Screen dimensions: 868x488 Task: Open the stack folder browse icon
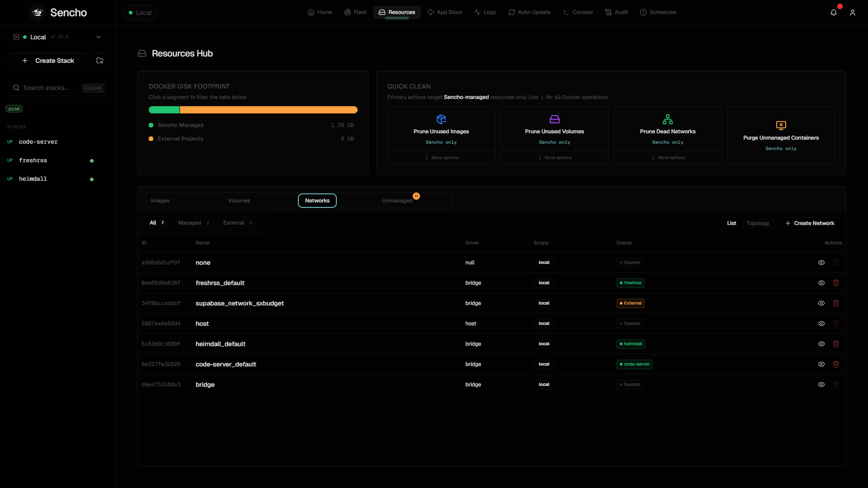click(x=100, y=61)
